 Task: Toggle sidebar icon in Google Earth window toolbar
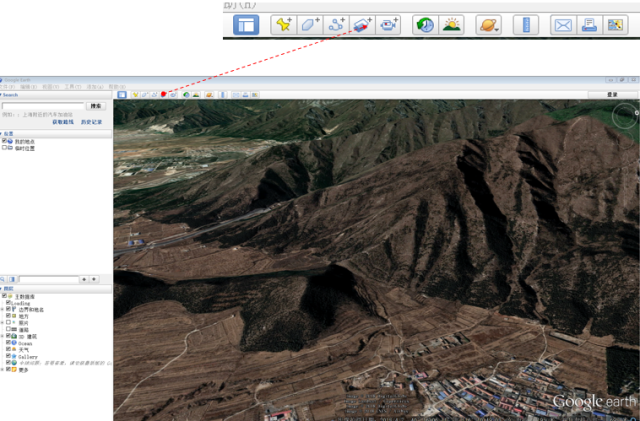tap(122, 95)
